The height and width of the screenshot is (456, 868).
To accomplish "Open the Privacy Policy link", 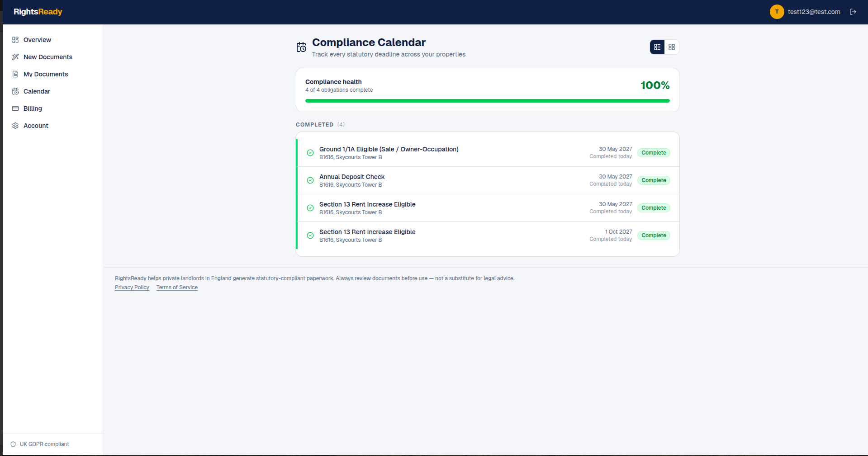I will click(x=132, y=287).
